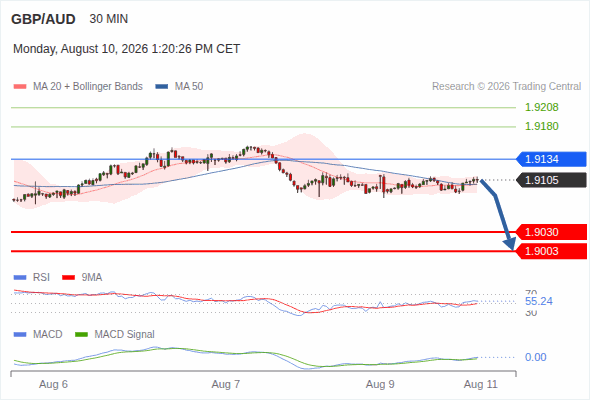The width and height of the screenshot is (590, 400).
Task: Click the Aug 11 date axis label
Action: [481, 384]
